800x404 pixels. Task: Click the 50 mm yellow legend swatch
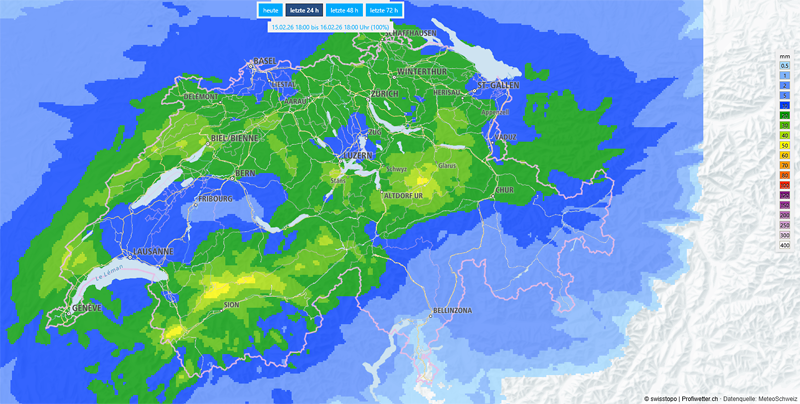[x=785, y=145]
